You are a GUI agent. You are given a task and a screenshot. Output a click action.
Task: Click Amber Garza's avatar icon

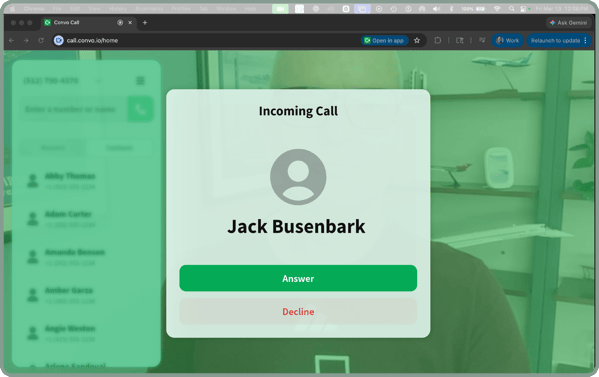33,295
